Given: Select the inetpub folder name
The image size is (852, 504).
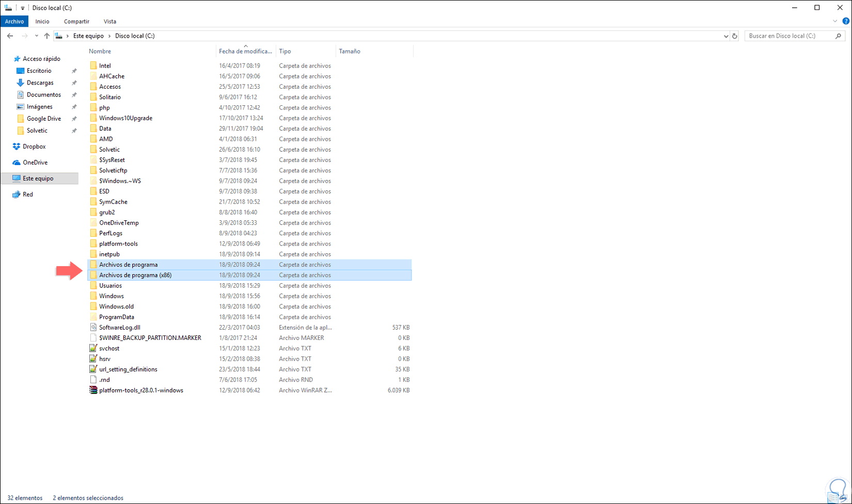Looking at the screenshot, I should click(x=109, y=254).
